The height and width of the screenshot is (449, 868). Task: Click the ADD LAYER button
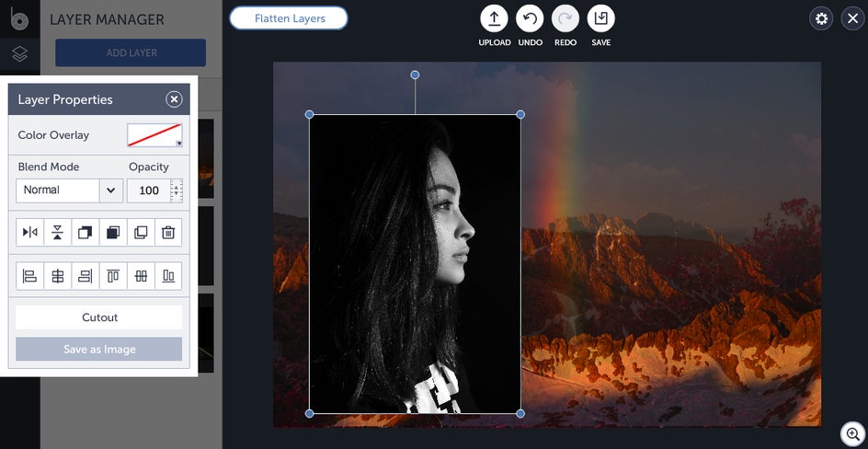[x=131, y=52]
